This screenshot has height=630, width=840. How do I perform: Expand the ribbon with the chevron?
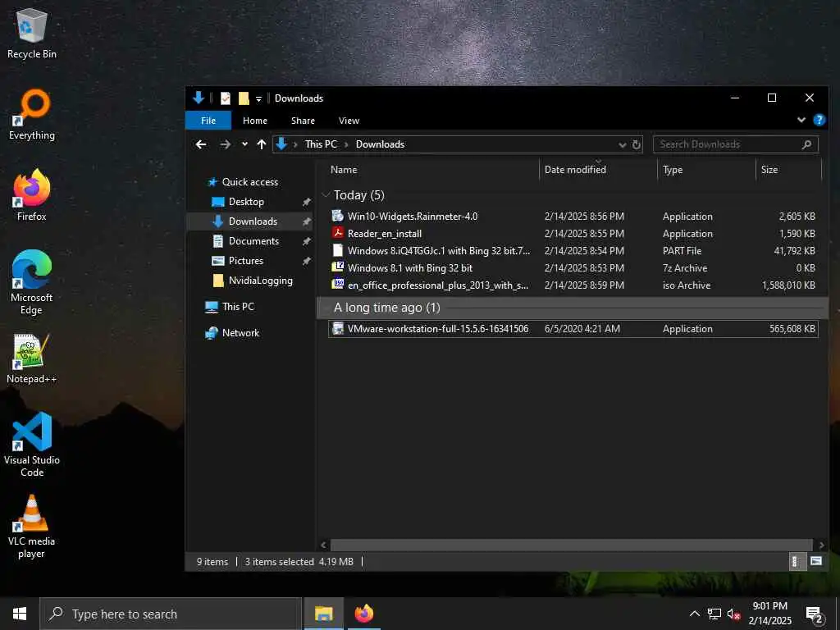[x=801, y=120]
